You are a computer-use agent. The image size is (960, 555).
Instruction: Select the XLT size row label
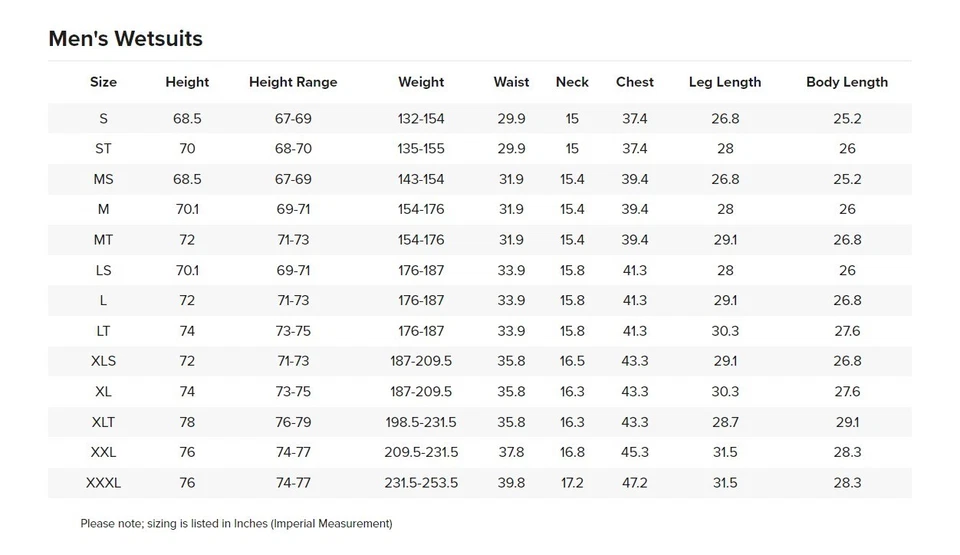[x=103, y=422]
